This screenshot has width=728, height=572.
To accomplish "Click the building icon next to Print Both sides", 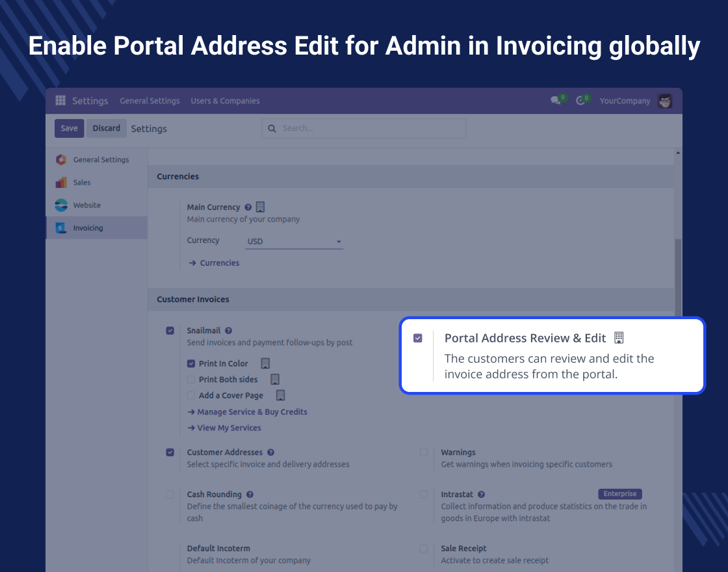I will 275,380.
